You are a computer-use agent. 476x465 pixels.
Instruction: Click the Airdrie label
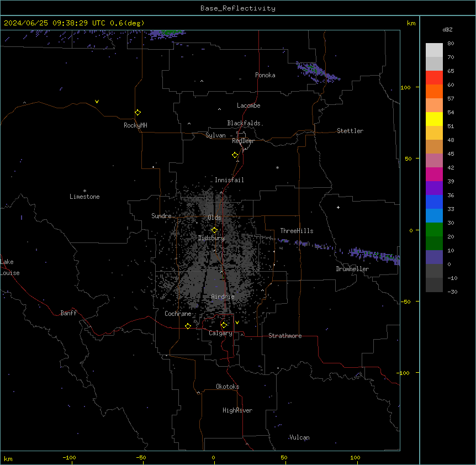pyautogui.click(x=223, y=297)
